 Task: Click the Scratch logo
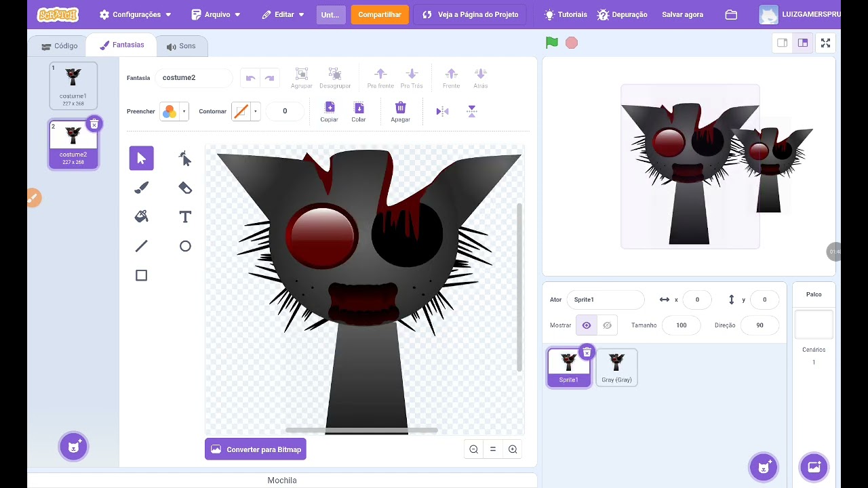pos(58,14)
